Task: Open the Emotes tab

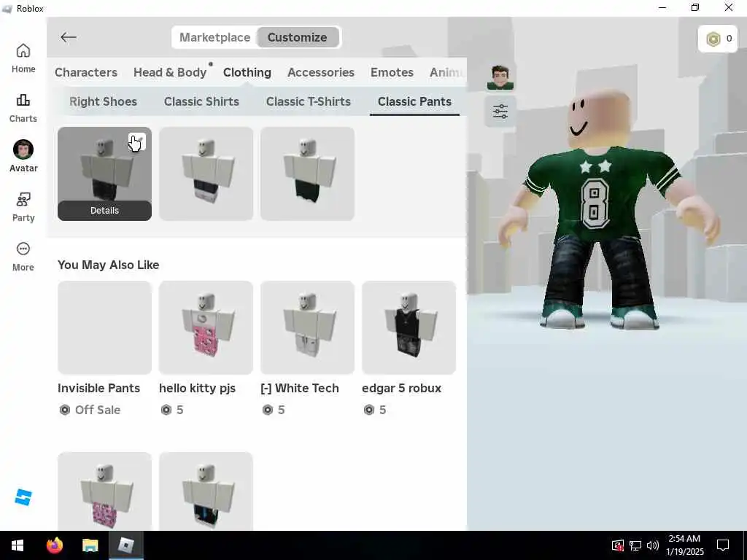Action: coord(392,72)
